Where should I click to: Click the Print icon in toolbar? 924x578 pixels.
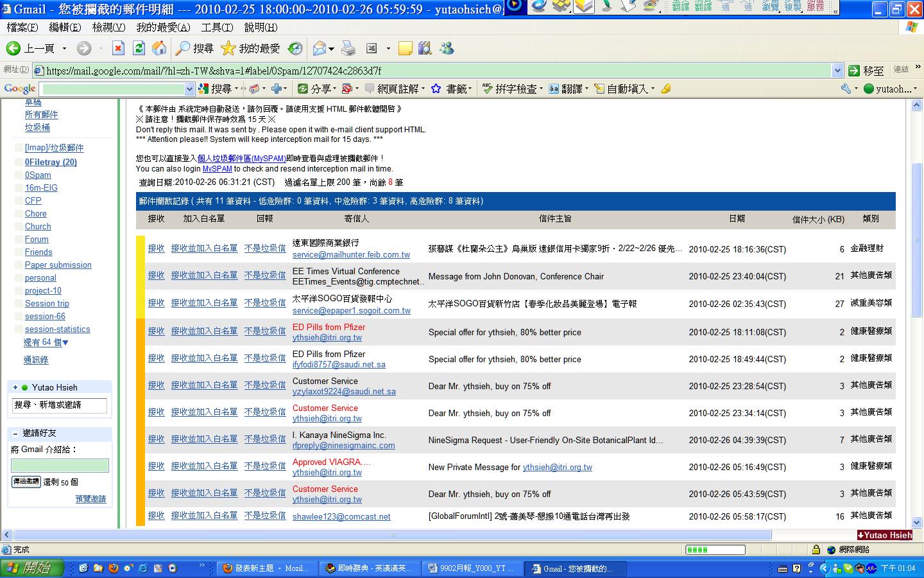(x=348, y=48)
